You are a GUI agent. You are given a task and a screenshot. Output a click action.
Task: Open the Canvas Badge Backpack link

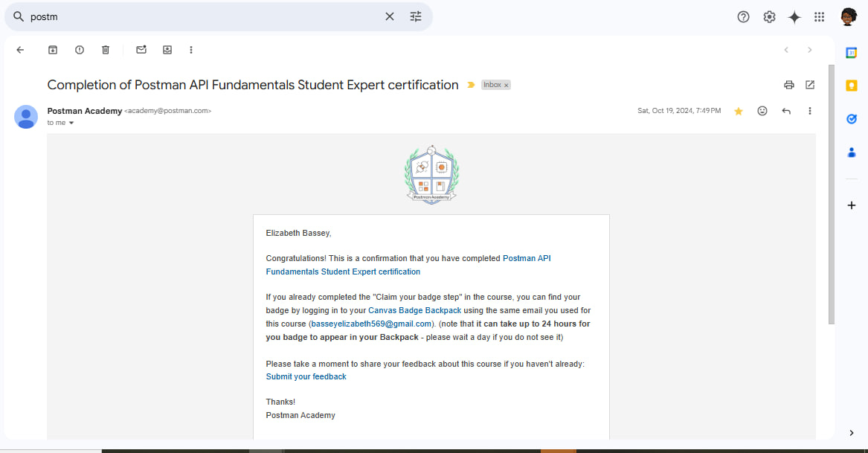tap(414, 311)
